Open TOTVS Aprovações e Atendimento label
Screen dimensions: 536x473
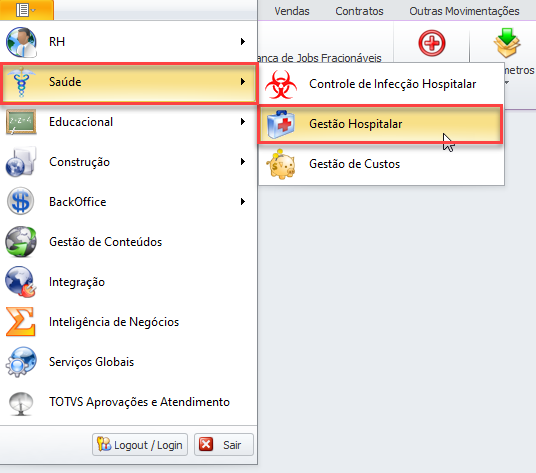pos(139,402)
